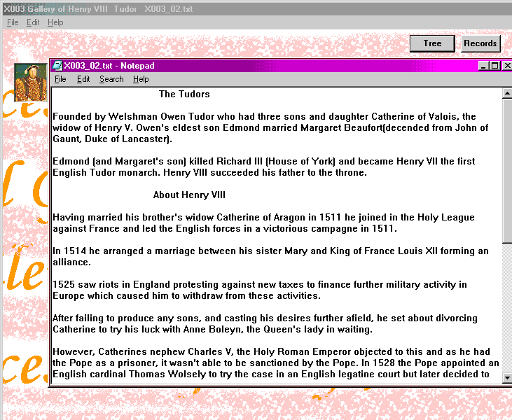
Task: Open the gallery window's Edit menu
Action: [33, 22]
